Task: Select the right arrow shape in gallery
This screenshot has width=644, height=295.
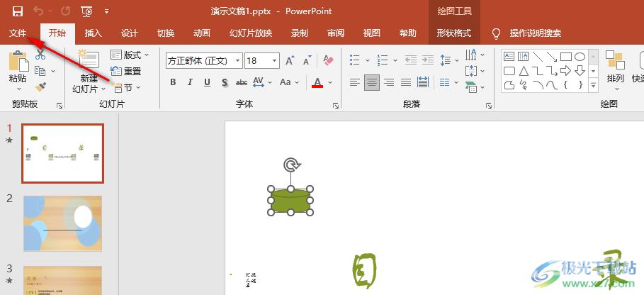Action: pyautogui.click(x=565, y=71)
